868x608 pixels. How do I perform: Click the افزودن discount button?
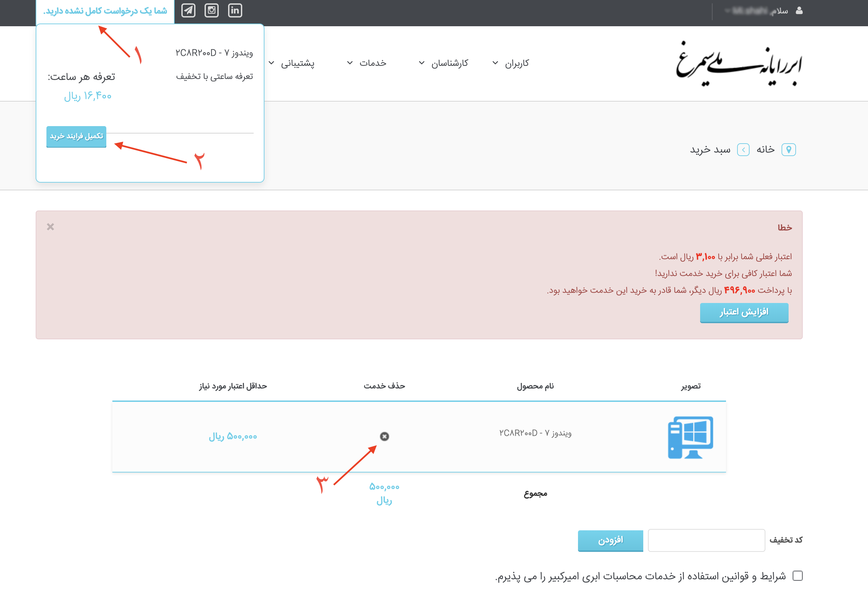[610, 540]
